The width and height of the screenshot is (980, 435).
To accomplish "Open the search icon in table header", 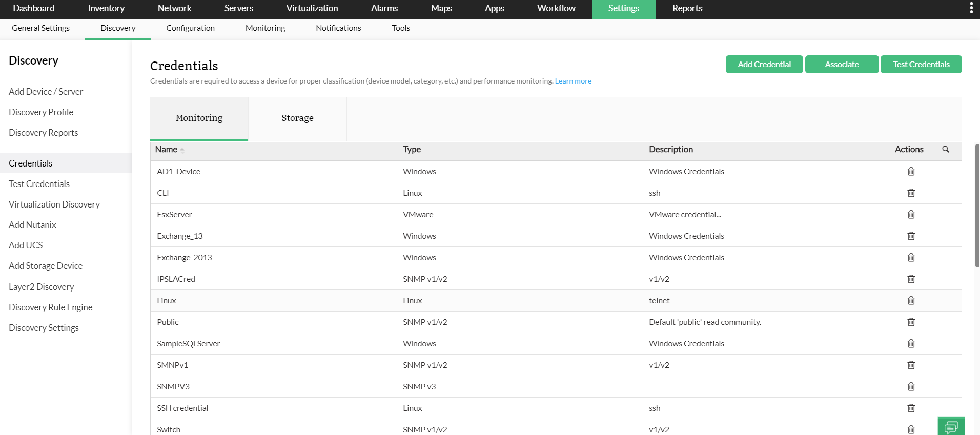I will point(946,150).
